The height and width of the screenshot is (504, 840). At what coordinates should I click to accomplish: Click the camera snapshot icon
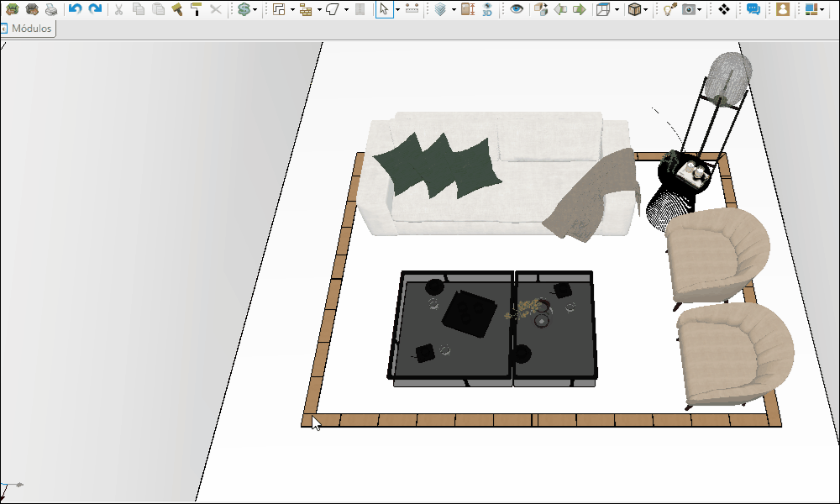tap(689, 9)
